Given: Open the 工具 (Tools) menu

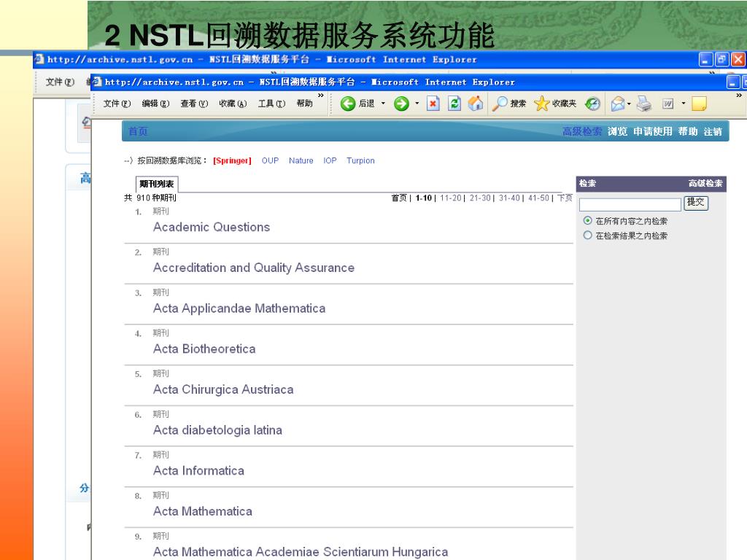Looking at the screenshot, I should [271, 104].
